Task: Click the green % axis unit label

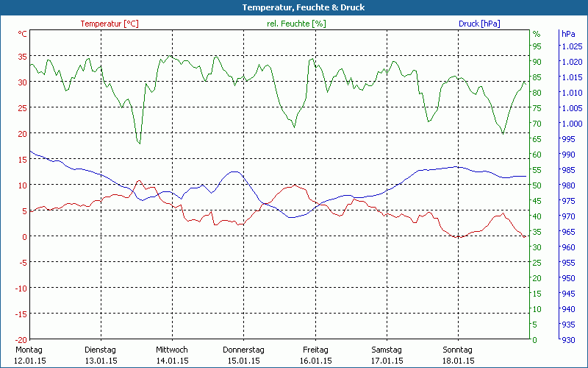Action: [537, 34]
